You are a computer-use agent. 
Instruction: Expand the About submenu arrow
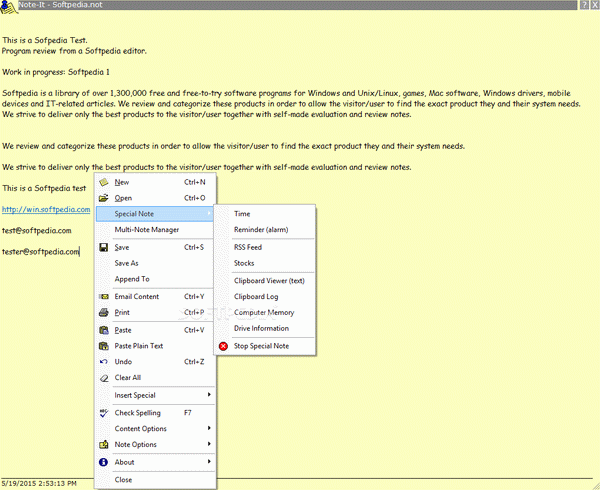[x=209, y=461]
